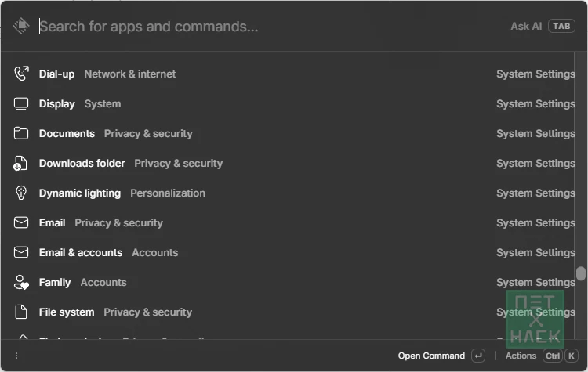588x372 pixels.
Task: Select the Downloads folder icon
Action: [20, 164]
